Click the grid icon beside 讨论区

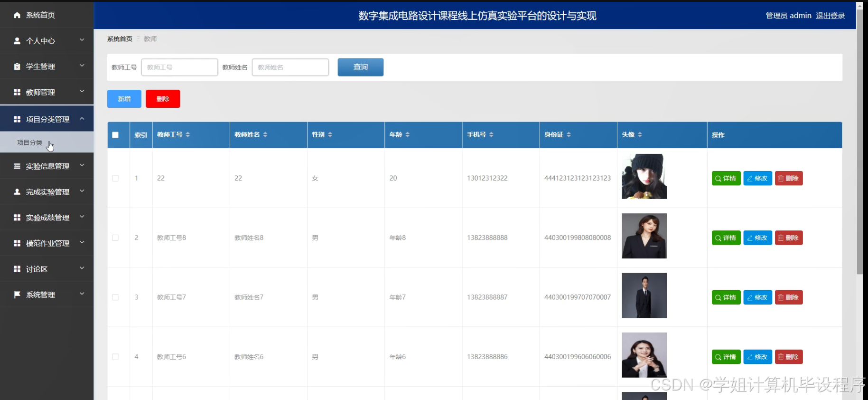17,269
